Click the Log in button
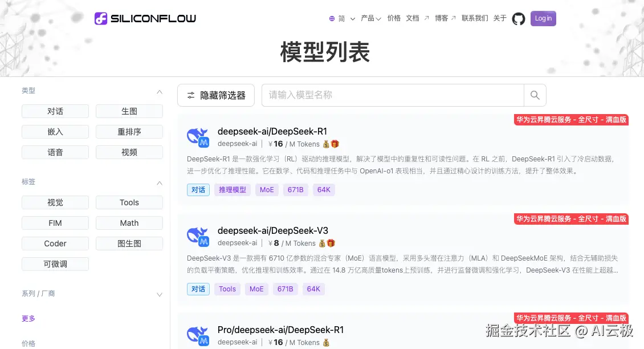The height and width of the screenshot is (349, 644). coord(543,18)
